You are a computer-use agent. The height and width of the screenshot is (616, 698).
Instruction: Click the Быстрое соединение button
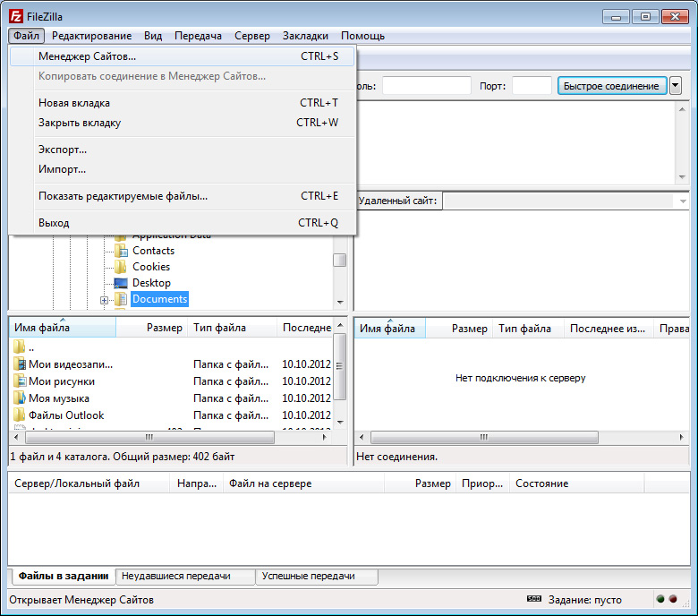[612, 86]
